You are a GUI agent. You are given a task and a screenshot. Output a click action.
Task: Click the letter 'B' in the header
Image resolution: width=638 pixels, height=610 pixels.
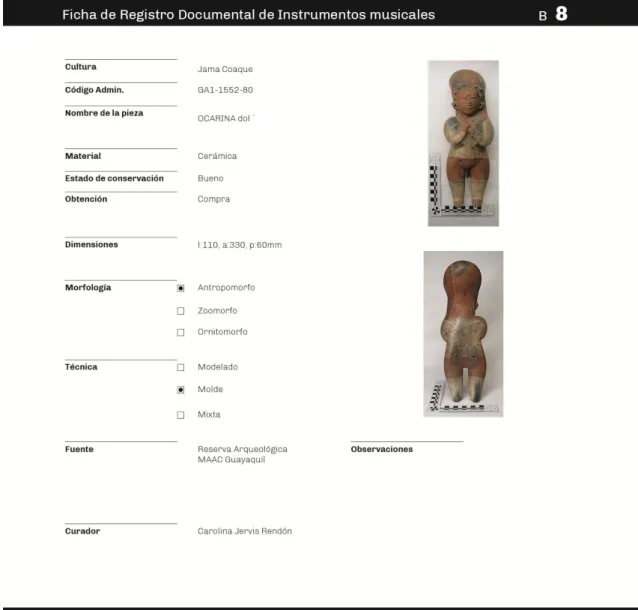tap(542, 16)
